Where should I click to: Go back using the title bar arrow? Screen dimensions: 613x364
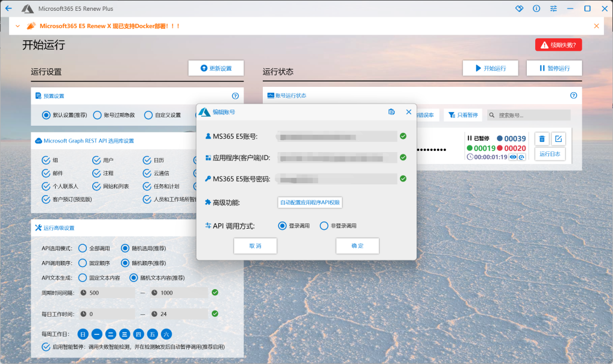[8, 8]
